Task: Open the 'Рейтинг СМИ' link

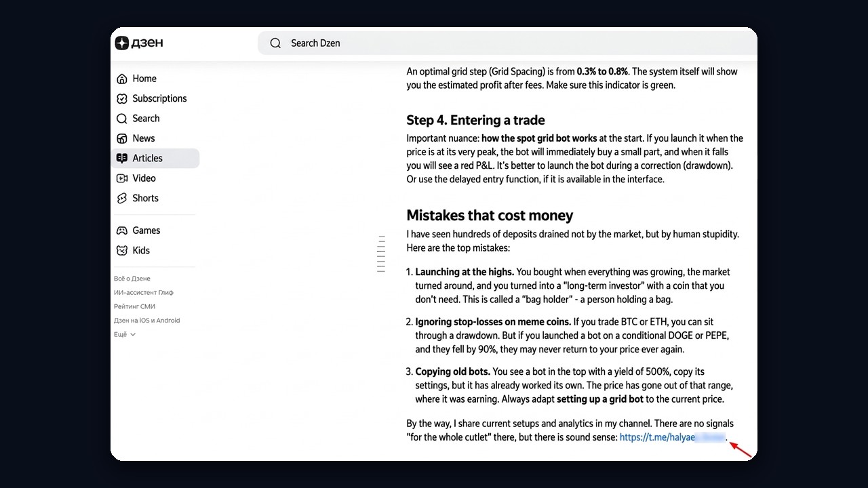Action: tap(134, 306)
